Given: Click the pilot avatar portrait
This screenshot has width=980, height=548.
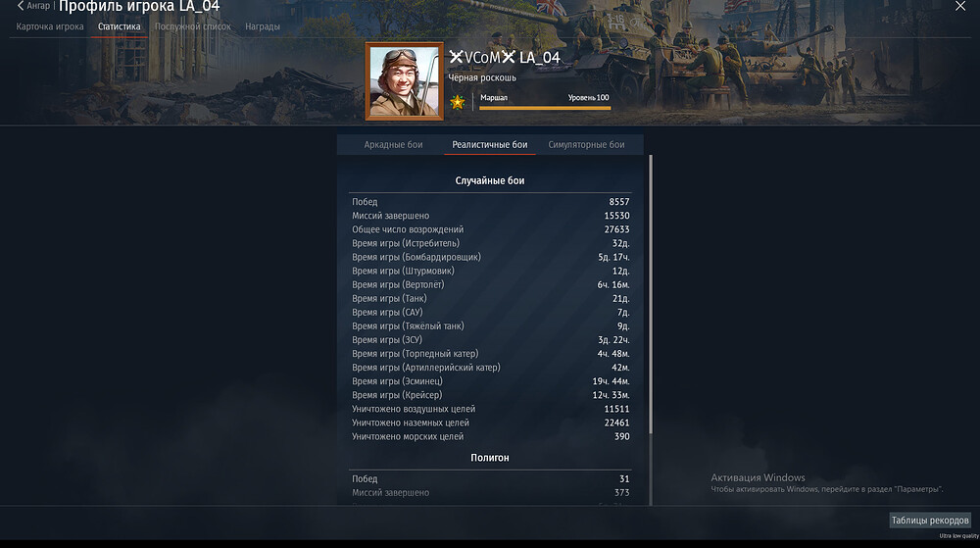Looking at the screenshot, I should (x=405, y=81).
